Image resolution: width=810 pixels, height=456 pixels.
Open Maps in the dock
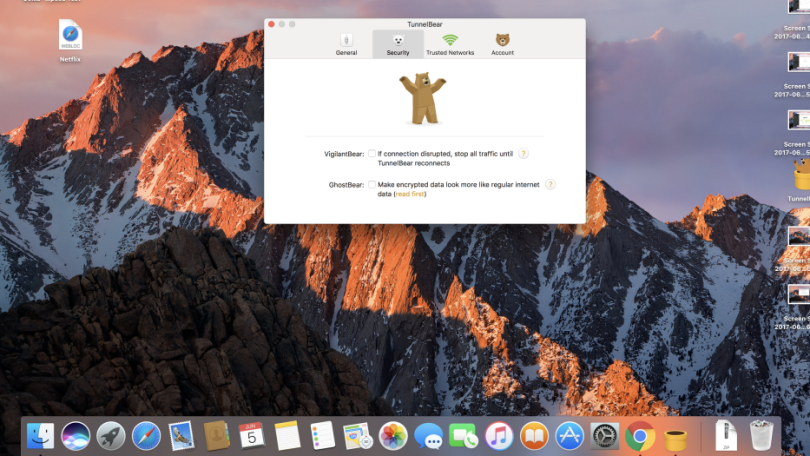tap(357, 436)
